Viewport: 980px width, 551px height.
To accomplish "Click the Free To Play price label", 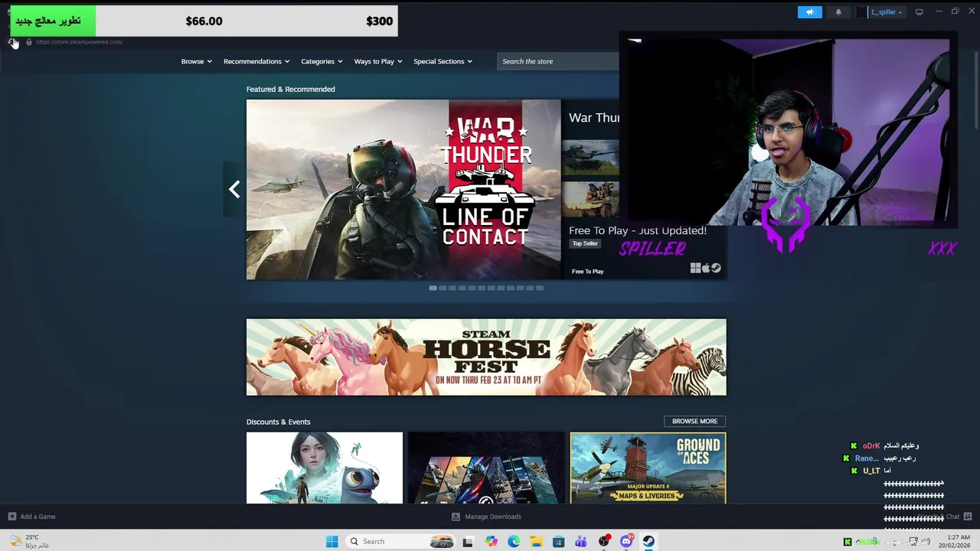I will click(x=588, y=272).
